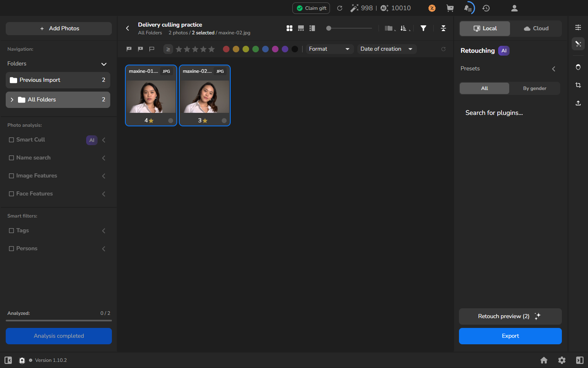
Task: Go to home via the house icon
Action: tap(544, 360)
